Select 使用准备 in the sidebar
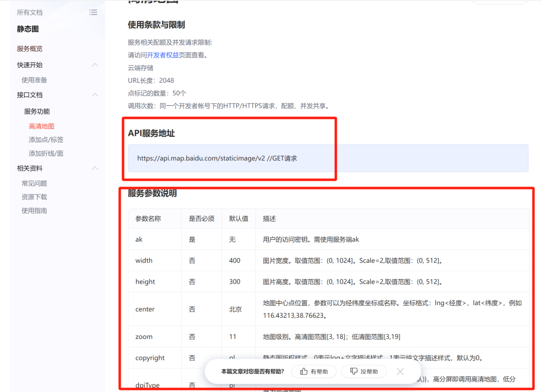Image resolution: width=542 pixels, height=392 pixels. pyautogui.click(x=34, y=80)
